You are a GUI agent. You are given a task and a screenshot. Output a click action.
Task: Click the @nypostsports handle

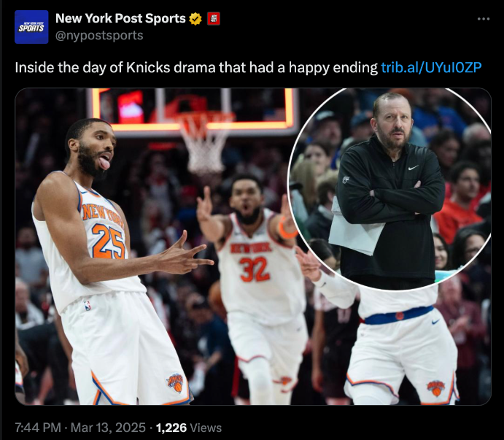99,35
